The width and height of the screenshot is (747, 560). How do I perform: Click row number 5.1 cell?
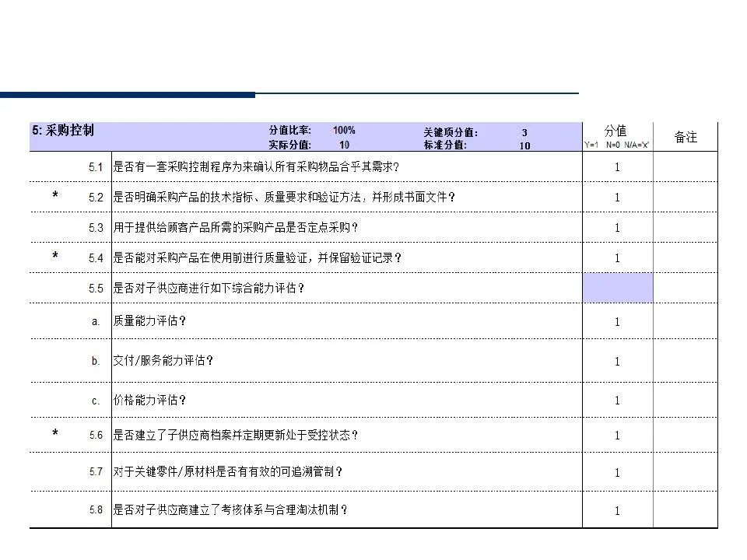pyautogui.click(x=97, y=166)
